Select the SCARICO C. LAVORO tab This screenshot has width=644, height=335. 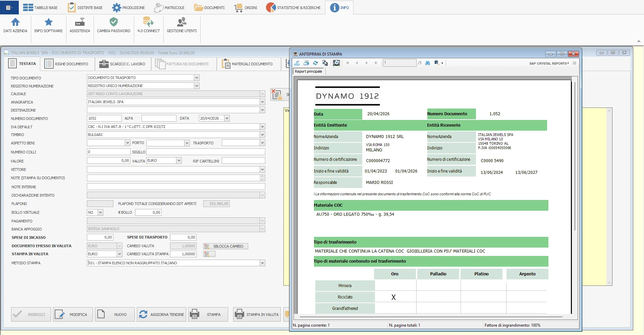[122, 64]
